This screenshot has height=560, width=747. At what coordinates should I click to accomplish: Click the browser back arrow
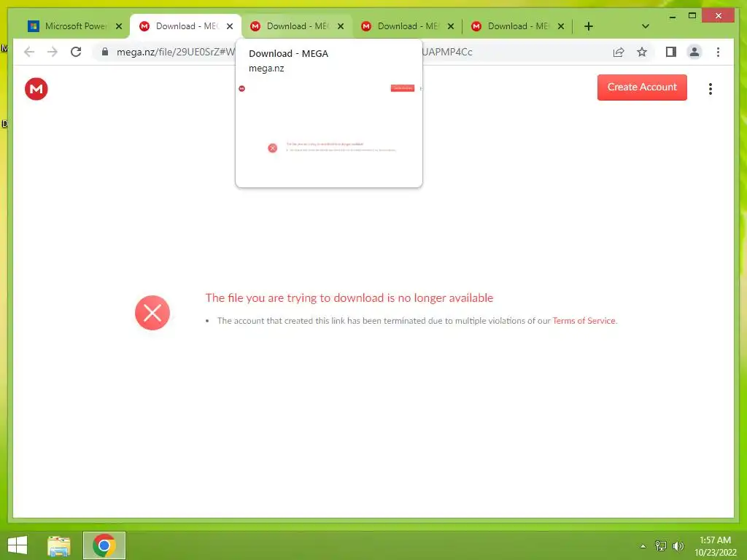(x=29, y=52)
